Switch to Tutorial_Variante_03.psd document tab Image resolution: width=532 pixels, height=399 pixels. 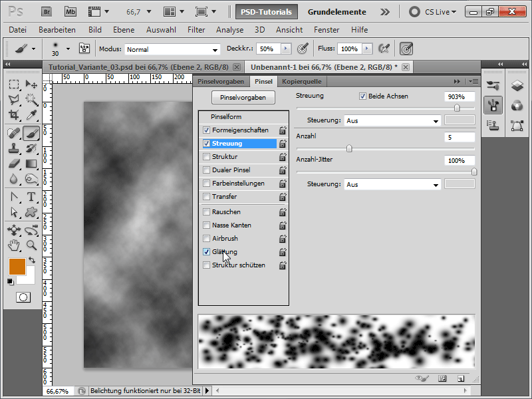coord(138,67)
